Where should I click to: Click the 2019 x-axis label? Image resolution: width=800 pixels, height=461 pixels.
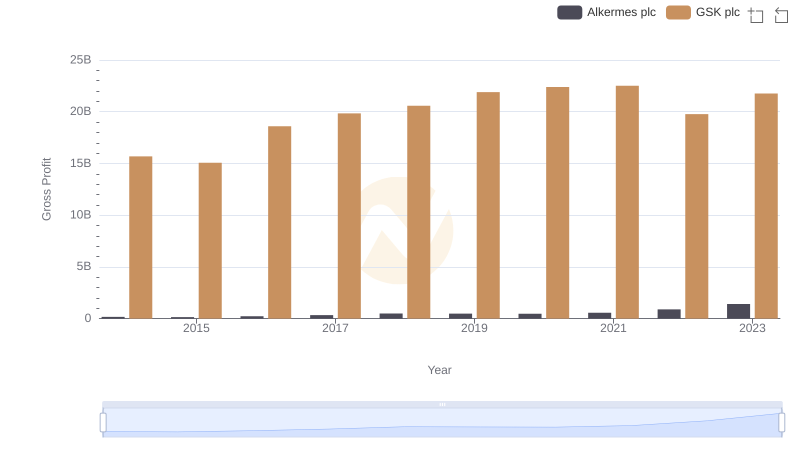[x=474, y=328]
